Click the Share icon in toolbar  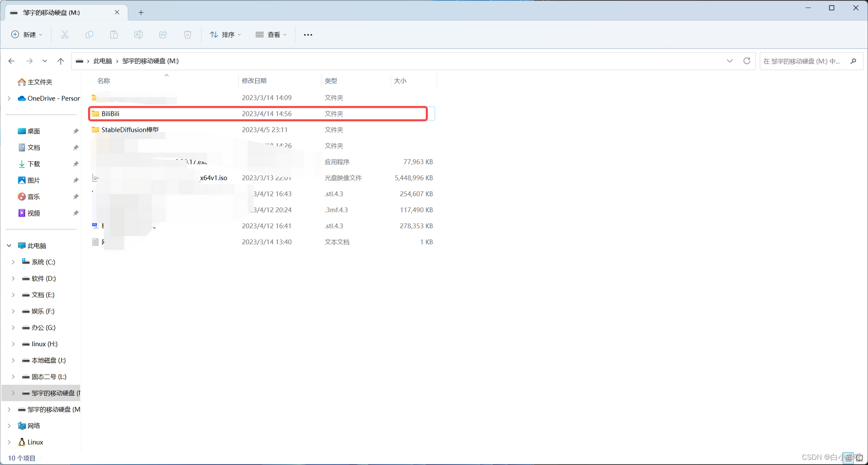pos(163,35)
